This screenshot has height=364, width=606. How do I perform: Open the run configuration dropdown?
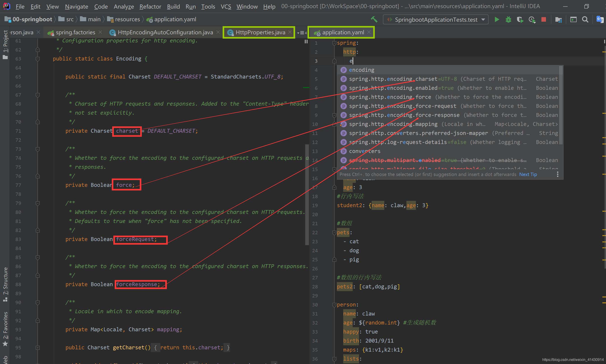(x=483, y=19)
